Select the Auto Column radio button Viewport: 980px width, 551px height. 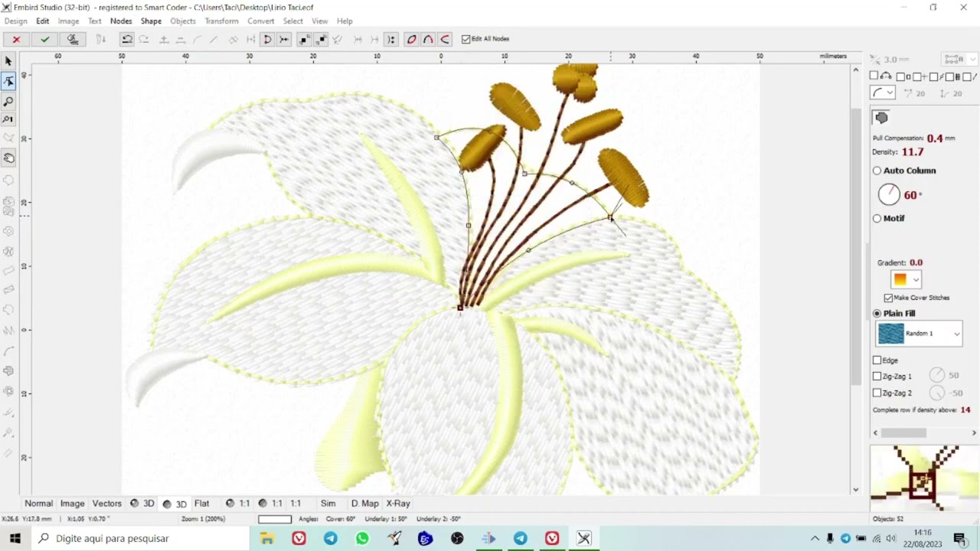tap(877, 171)
